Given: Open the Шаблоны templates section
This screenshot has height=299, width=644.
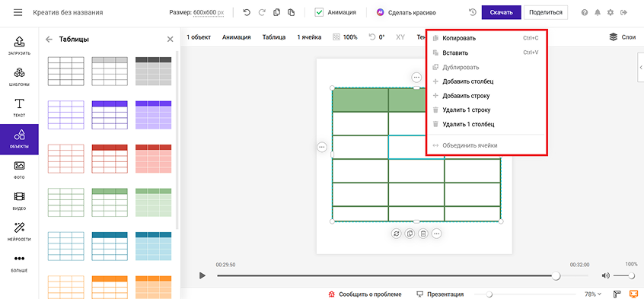Looking at the screenshot, I should (19, 77).
